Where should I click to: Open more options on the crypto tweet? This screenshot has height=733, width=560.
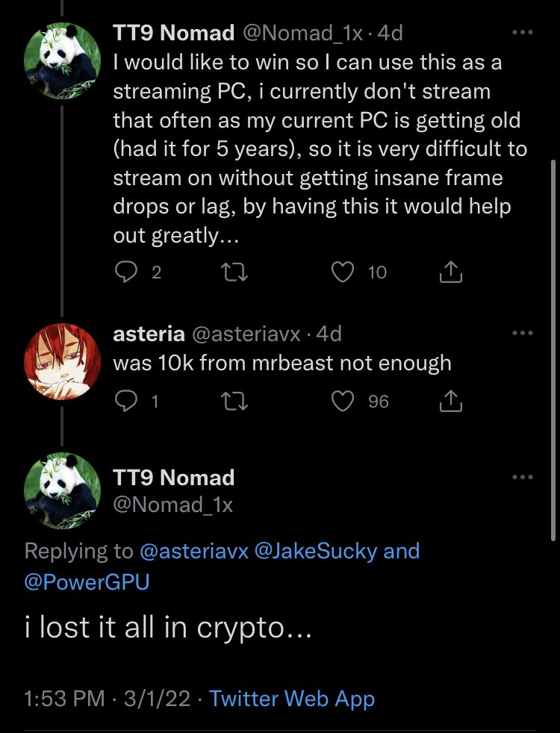[x=523, y=477]
